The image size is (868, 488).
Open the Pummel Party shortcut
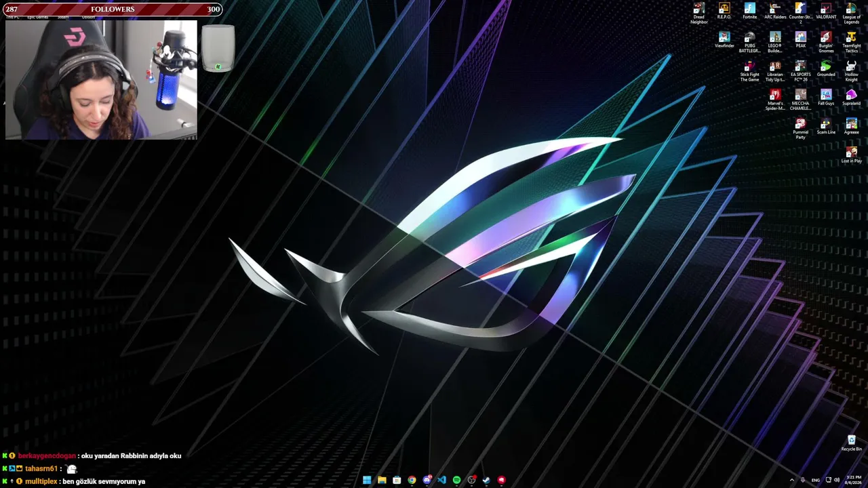(800, 129)
